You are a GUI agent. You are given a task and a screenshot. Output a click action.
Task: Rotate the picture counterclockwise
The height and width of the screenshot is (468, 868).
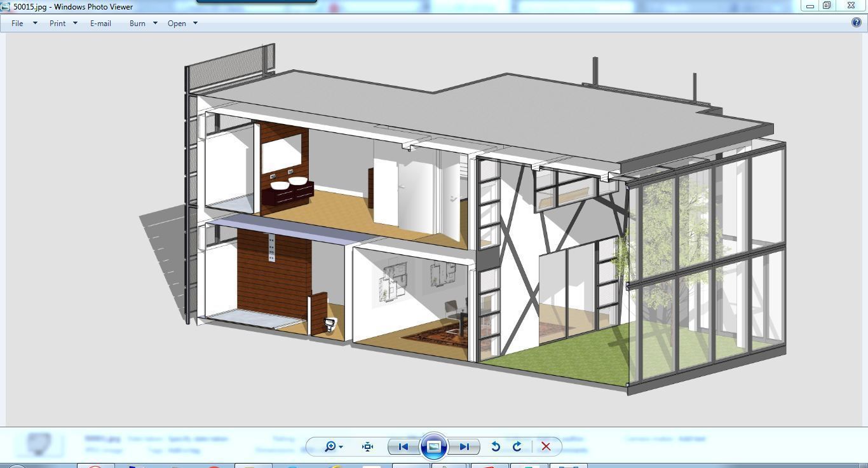[496, 446]
